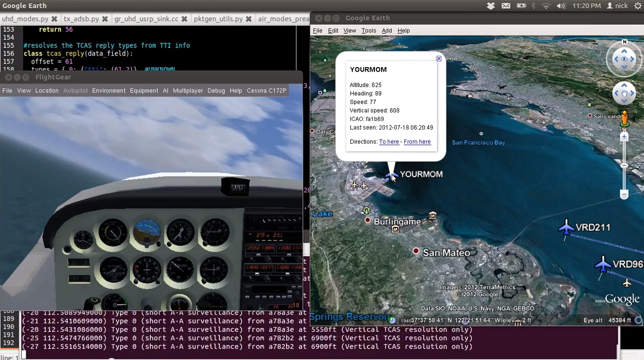Open the Wi-Fi network indicator

546,6
